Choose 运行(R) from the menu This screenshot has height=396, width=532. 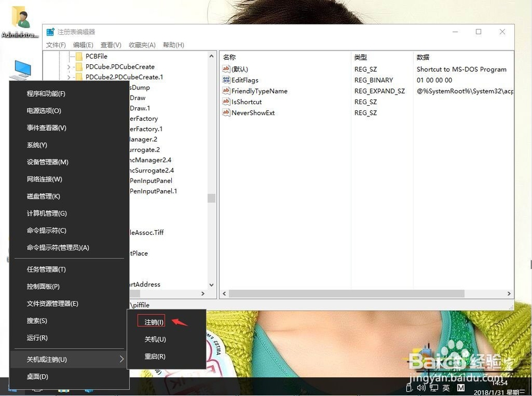click(69, 338)
